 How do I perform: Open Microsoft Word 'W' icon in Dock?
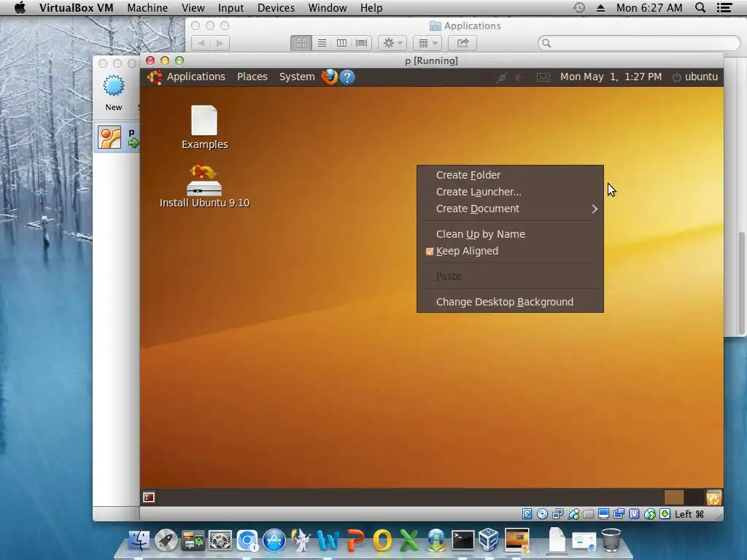328,540
